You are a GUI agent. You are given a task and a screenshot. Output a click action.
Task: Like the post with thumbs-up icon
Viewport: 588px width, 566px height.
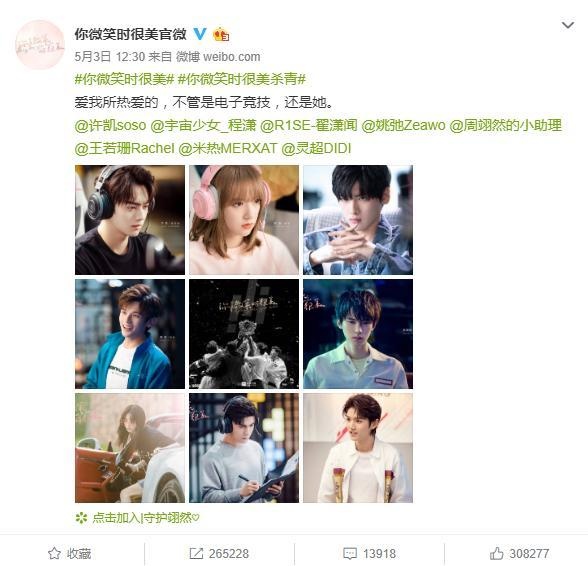pos(496,553)
